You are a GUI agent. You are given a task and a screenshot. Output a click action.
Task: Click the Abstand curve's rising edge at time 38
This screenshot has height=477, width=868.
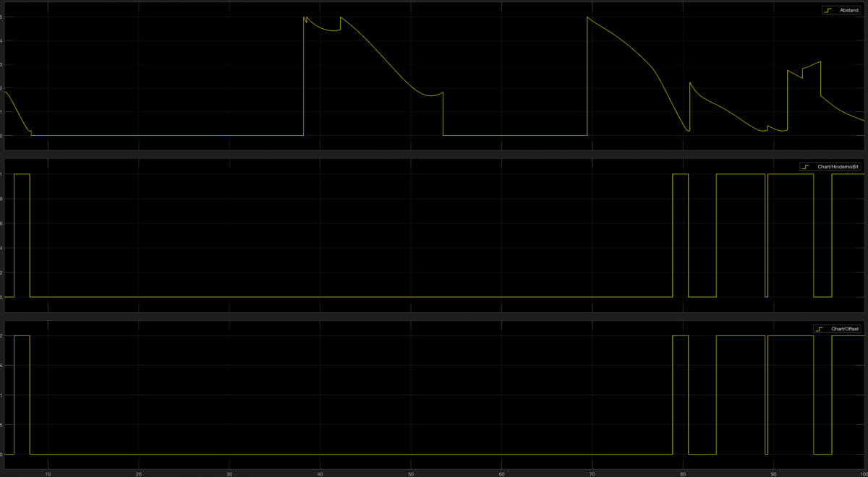[x=304, y=72]
